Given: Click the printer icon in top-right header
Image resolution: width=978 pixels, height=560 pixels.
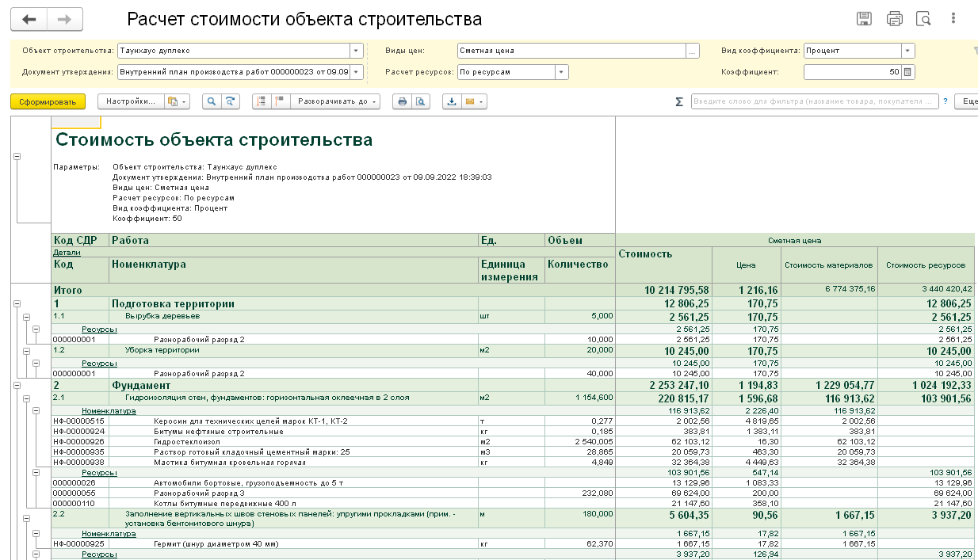Looking at the screenshot, I should tap(894, 19).
